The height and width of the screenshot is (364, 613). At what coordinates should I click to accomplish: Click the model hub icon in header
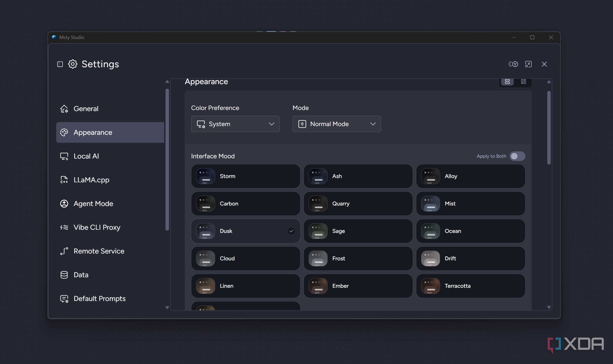(x=513, y=64)
